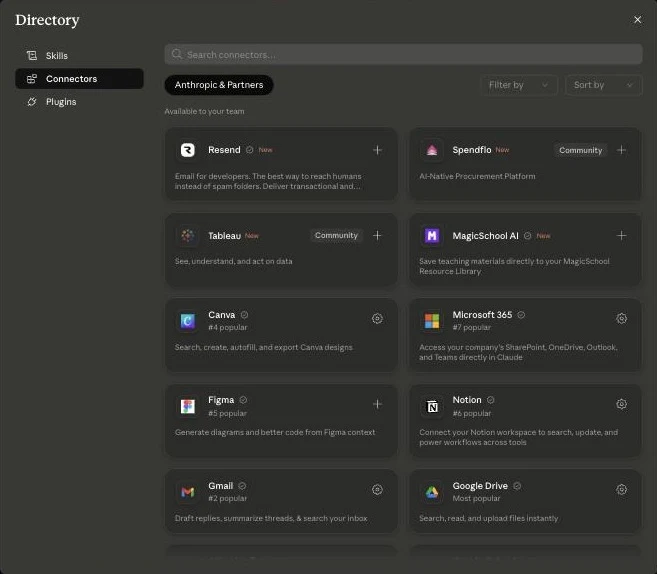Screen dimensions: 657x574
Task: Add the Resend connector with plus
Action: 377,150
